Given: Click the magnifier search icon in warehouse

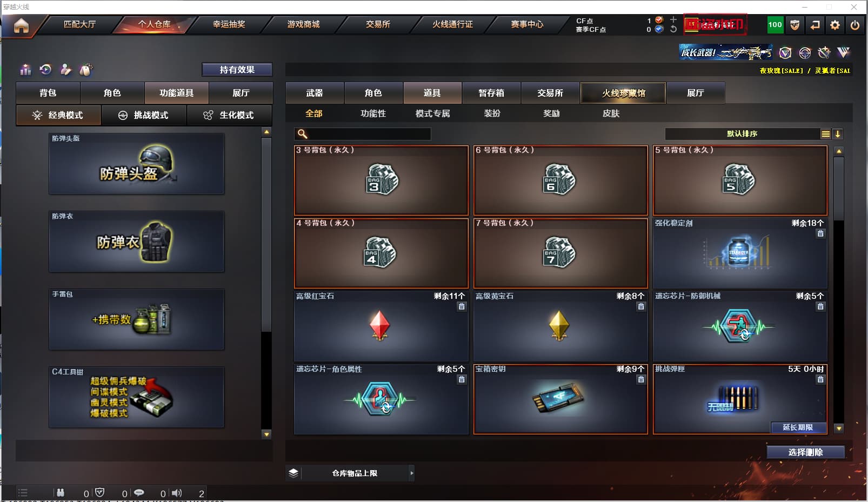Looking at the screenshot, I should (303, 133).
